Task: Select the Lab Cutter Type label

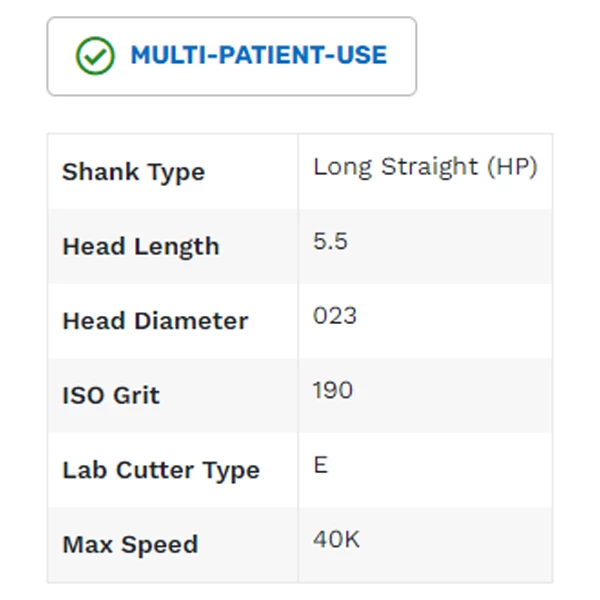Action: pos(161,470)
